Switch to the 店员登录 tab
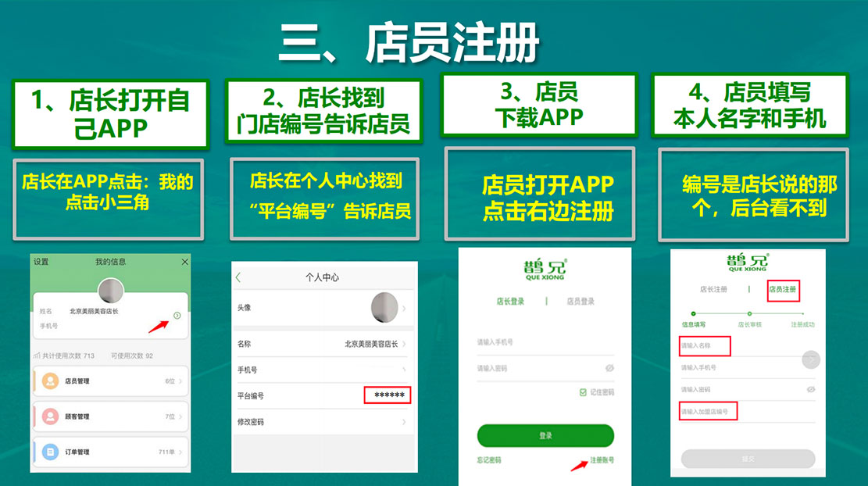The image size is (868, 486). click(x=580, y=301)
